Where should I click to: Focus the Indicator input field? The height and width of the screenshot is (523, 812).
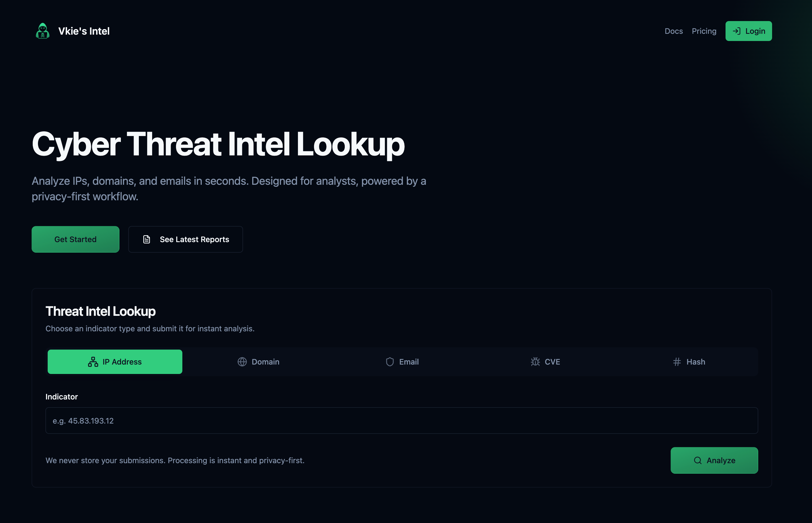click(x=401, y=421)
